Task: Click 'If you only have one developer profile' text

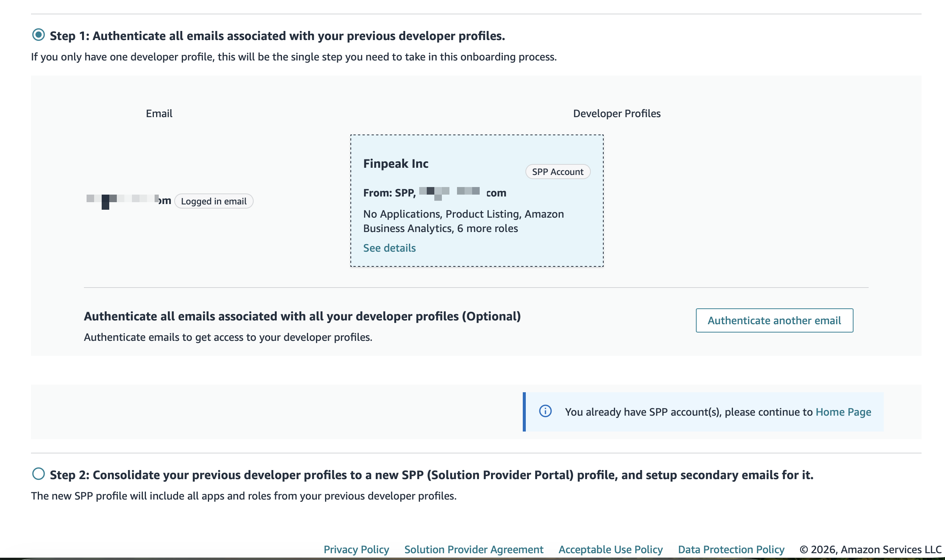Action: click(294, 57)
